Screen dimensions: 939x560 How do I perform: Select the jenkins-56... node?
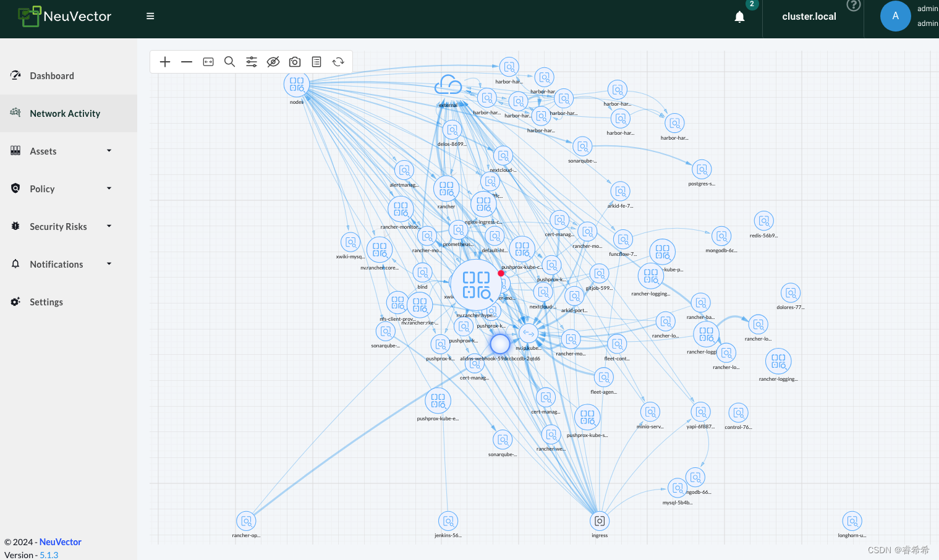(x=448, y=521)
